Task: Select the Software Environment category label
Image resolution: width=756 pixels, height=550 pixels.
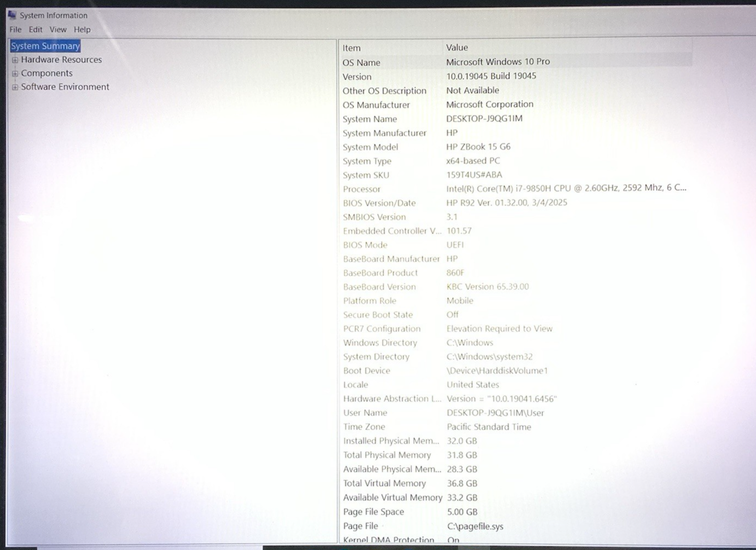Action: pos(65,87)
